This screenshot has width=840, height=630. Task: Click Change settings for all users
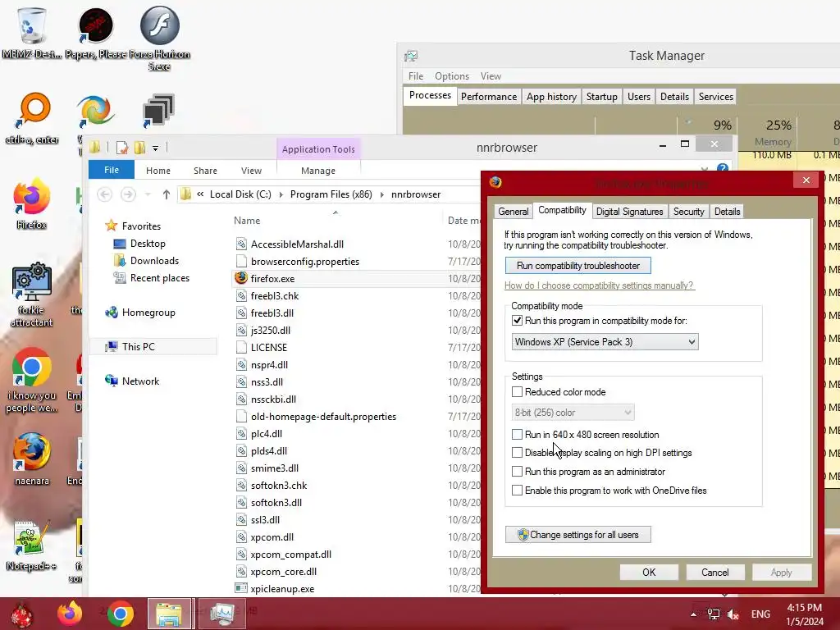[578, 535]
